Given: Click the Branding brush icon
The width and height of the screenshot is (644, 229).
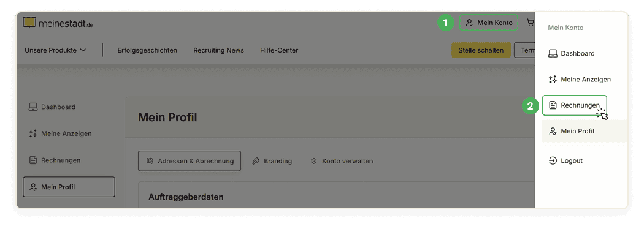Looking at the screenshot, I should coord(256,161).
